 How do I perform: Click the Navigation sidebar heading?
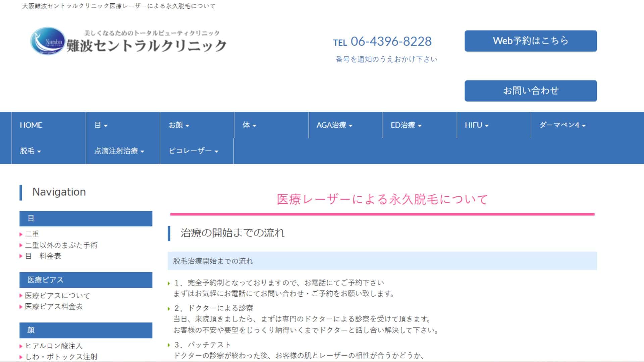click(59, 192)
